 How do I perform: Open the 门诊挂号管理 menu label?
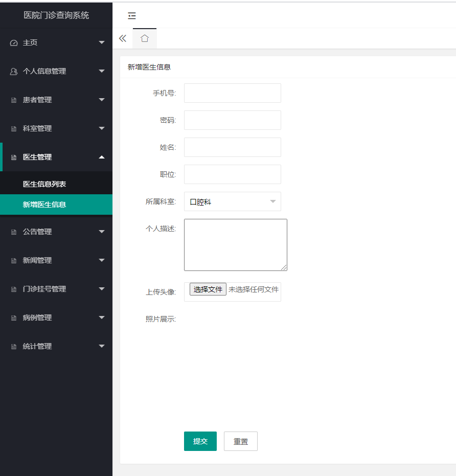(x=44, y=289)
